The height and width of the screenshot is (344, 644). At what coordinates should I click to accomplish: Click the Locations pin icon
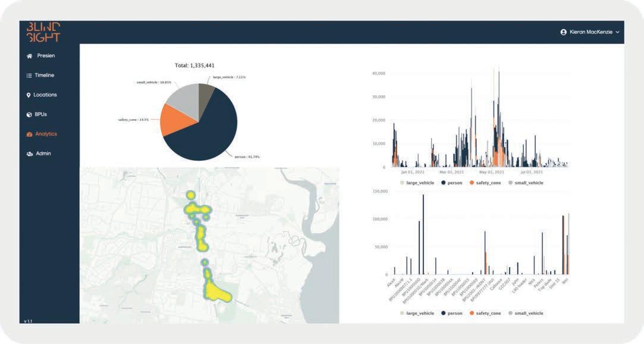coord(29,95)
